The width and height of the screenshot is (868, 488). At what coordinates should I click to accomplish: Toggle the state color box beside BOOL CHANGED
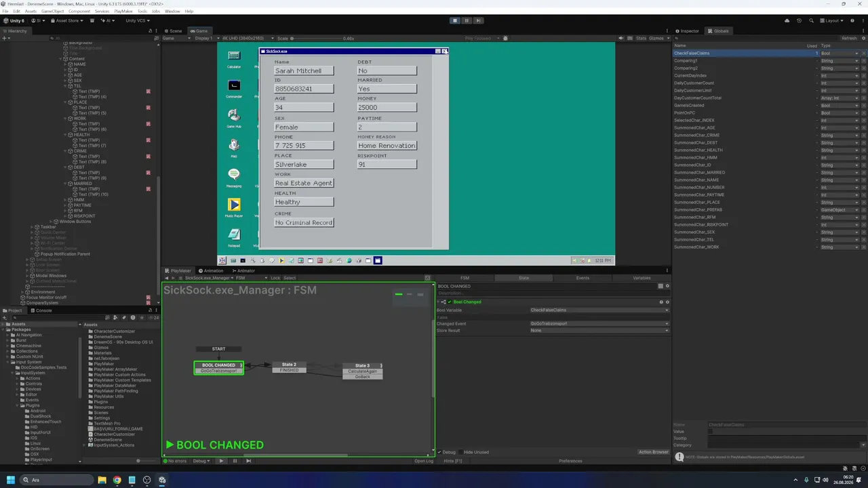(x=661, y=286)
